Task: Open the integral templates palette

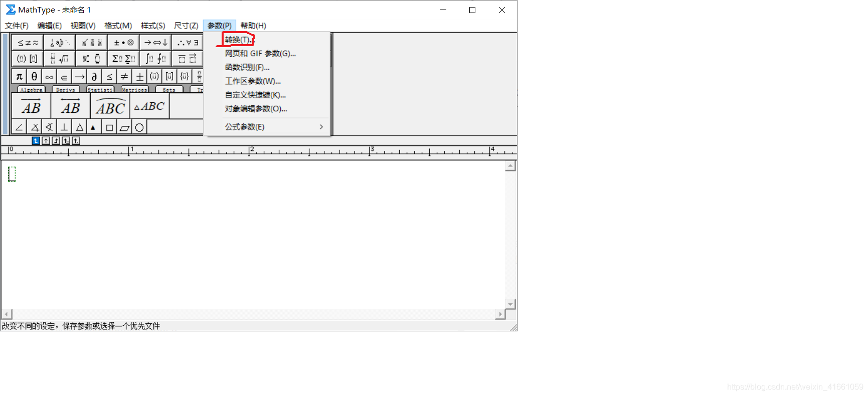Action: coord(155,59)
